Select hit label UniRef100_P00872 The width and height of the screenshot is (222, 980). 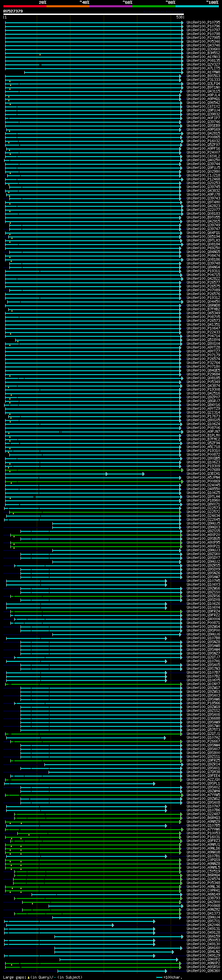point(203,455)
